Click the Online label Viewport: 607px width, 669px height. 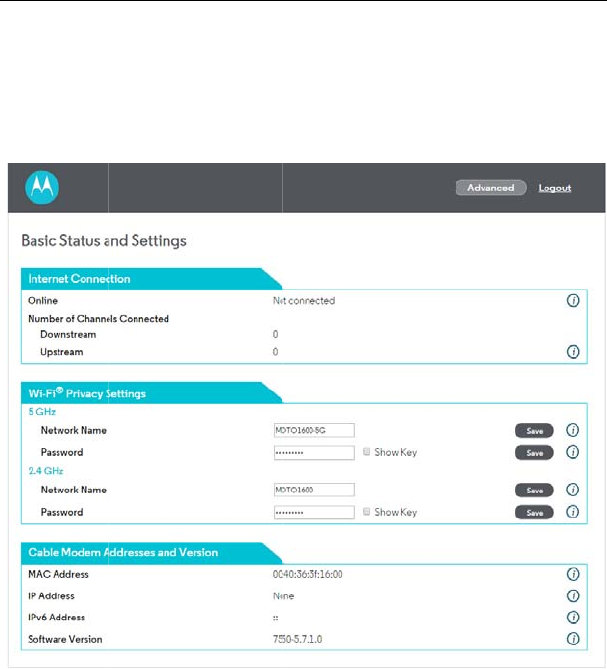(x=43, y=301)
